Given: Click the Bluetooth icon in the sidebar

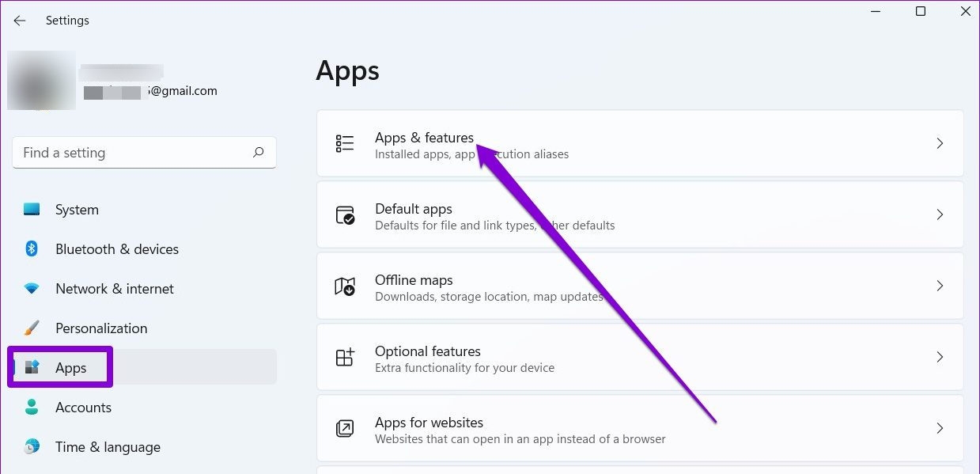Looking at the screenshot, I should tap(32, 249).
